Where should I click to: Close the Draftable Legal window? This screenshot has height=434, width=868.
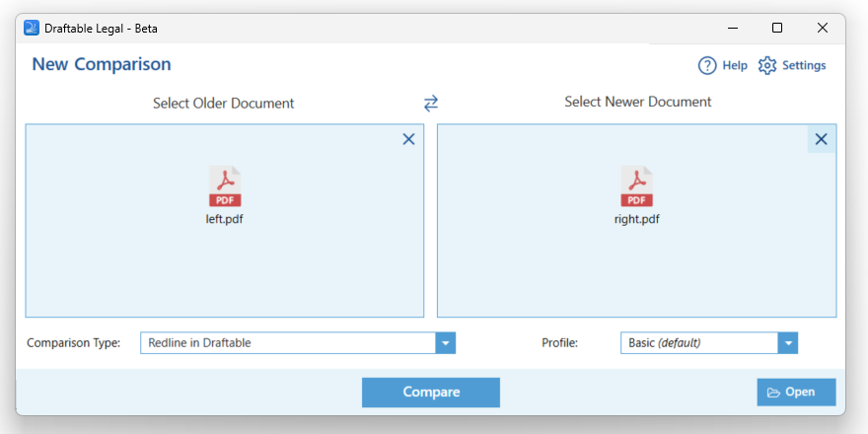(823, 28)
